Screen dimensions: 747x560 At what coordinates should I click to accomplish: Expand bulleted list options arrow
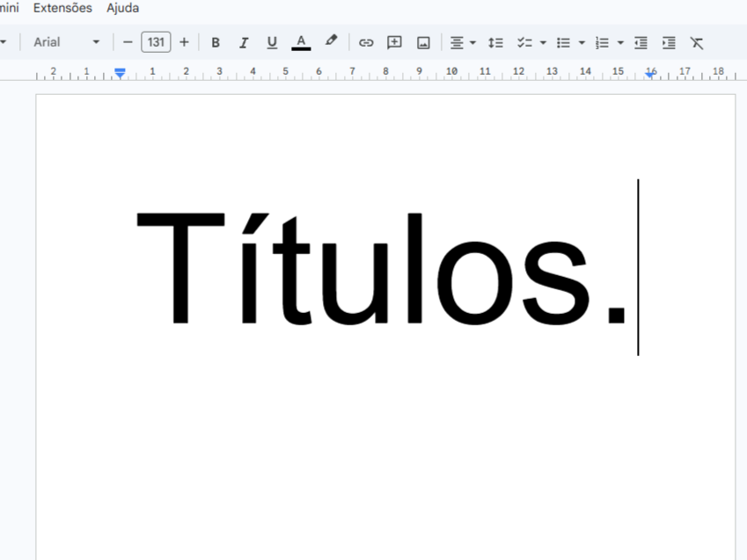(582, 43)
